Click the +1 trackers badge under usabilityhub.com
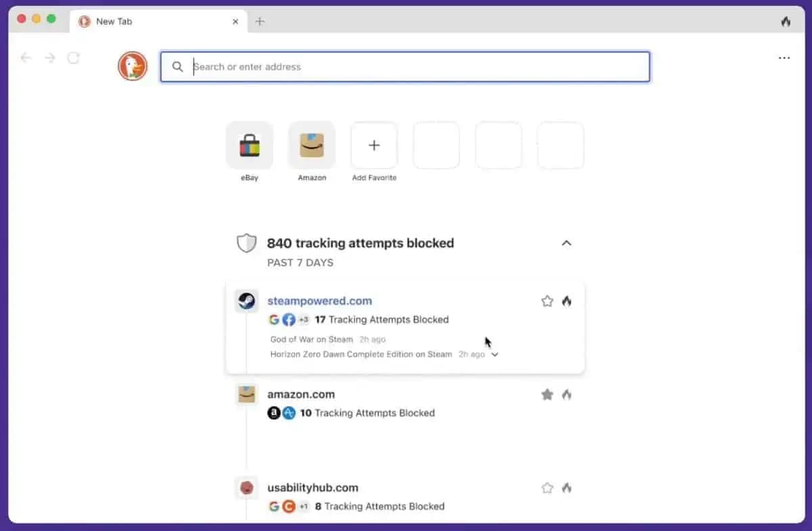 [x=304, y=507]
